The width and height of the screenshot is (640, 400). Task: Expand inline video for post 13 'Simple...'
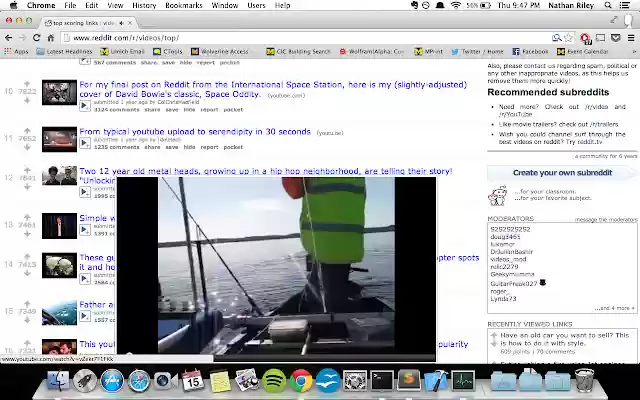point(84,230)
